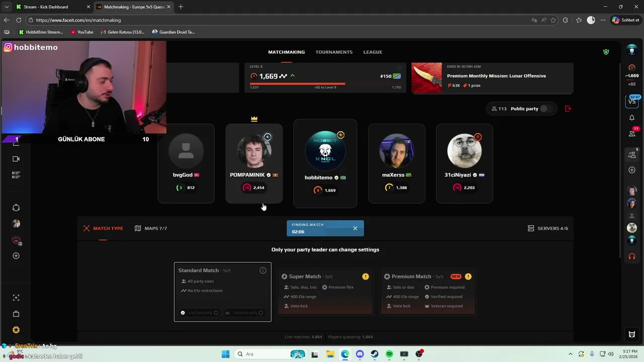Open the Servers 4/6 settings
644x362 pixels.
coord(548,228)
